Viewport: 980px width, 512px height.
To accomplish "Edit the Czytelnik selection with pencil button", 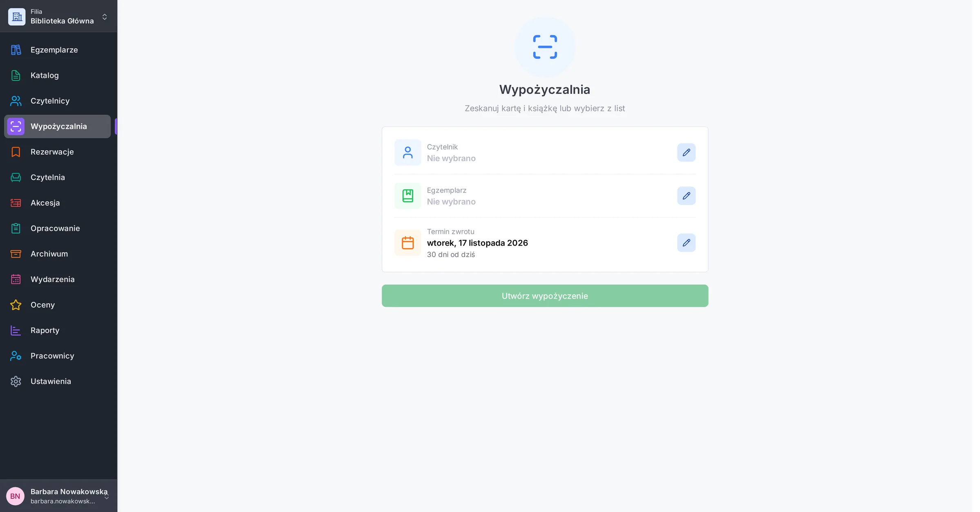I will 686,153.
